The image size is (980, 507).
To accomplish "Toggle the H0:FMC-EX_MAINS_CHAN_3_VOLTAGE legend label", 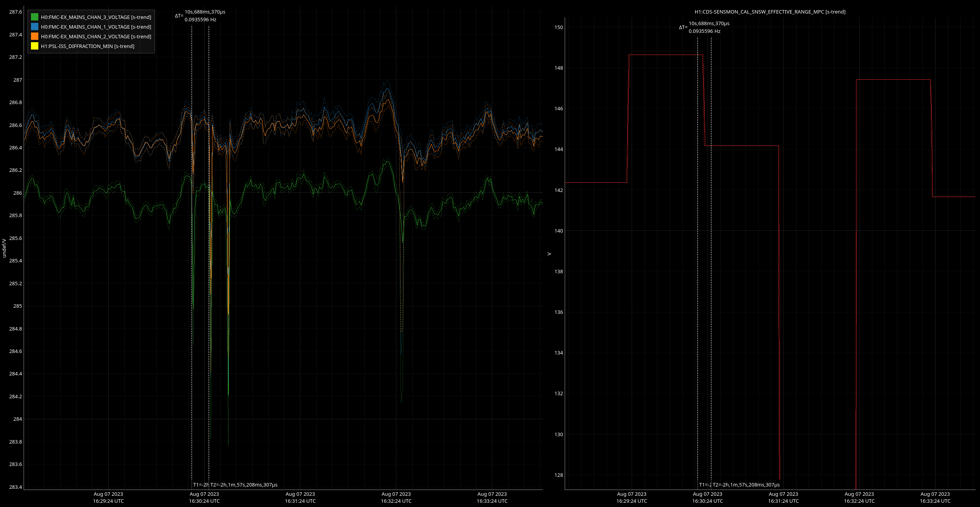I will click(x=96, y=17).
